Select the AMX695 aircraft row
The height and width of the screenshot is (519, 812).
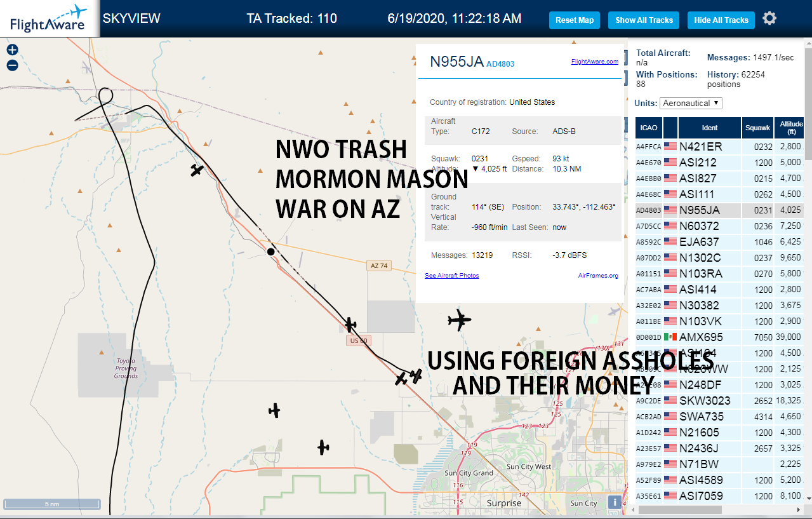pyautogui.click(x=720, y=337)
